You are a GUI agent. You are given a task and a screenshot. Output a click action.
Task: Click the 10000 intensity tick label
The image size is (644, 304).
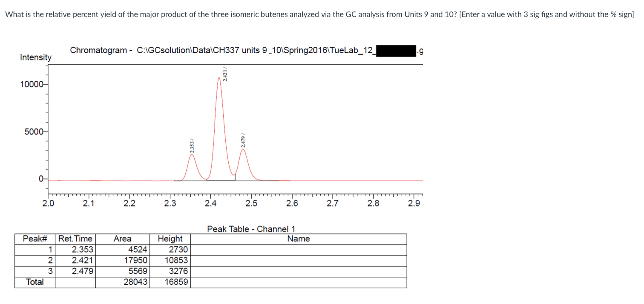32,84
